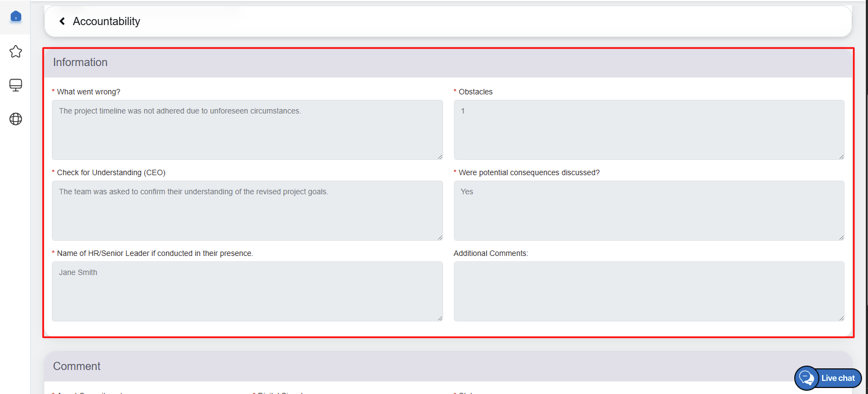Click the Comment section header
This screenshot has width=868, height=394.
[x=77, y=366]
